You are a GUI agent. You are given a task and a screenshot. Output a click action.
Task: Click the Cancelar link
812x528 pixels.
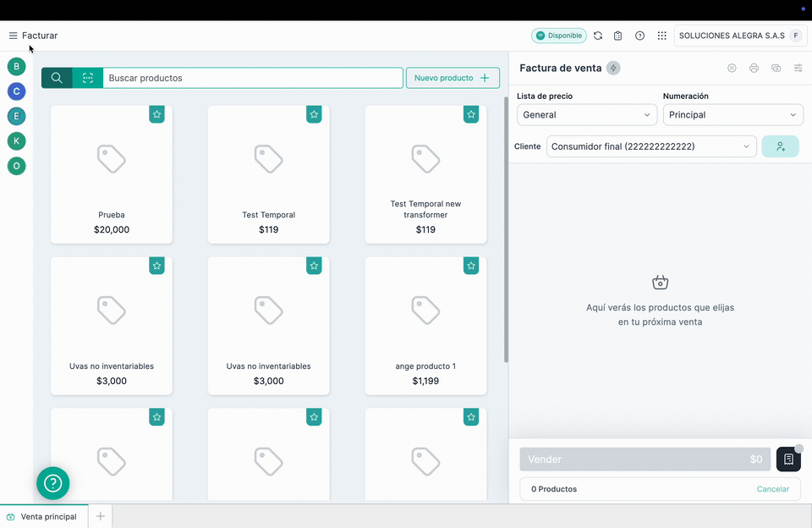(772, 489)
